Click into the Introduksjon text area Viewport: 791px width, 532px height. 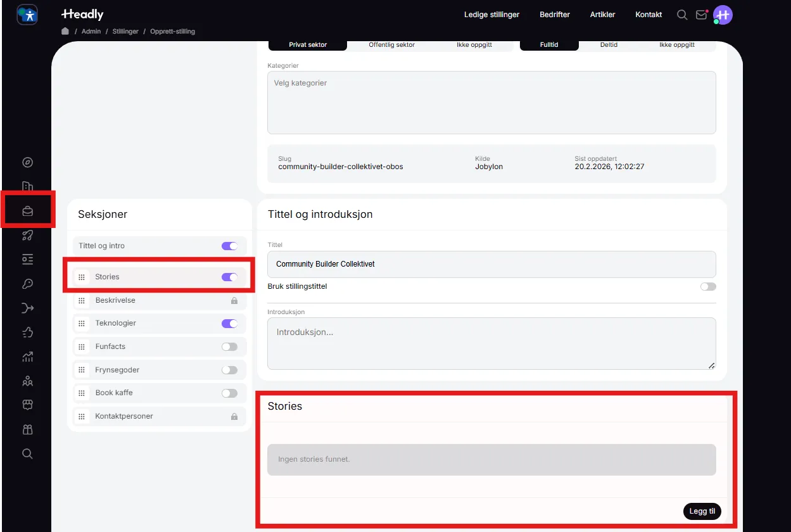(491, 343)
